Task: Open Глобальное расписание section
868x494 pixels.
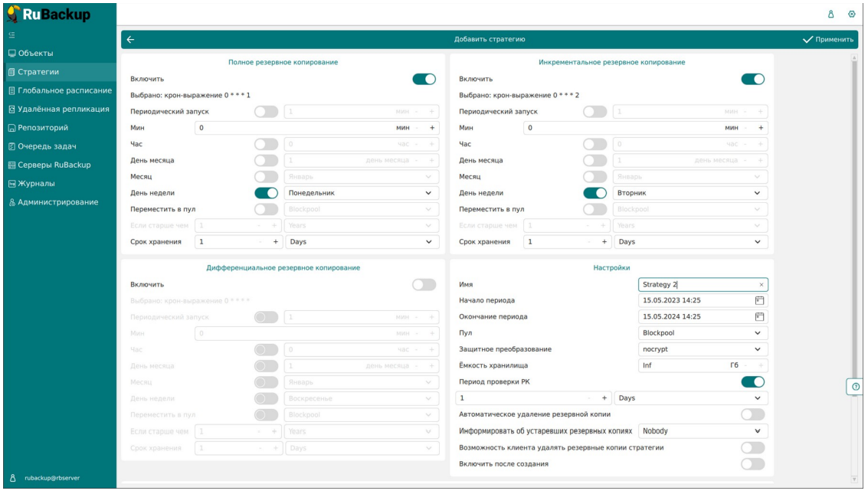Action: tap(60, 90)
